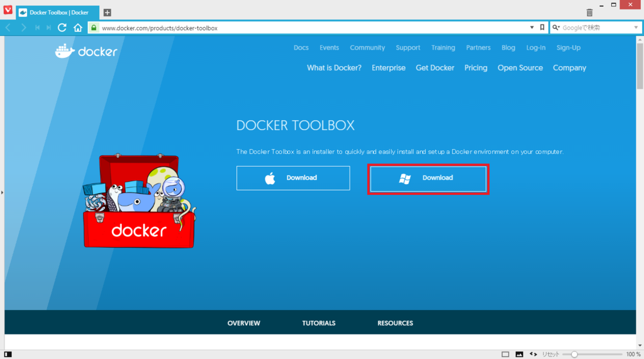Switch to the RESOURCES section tab

395,323
